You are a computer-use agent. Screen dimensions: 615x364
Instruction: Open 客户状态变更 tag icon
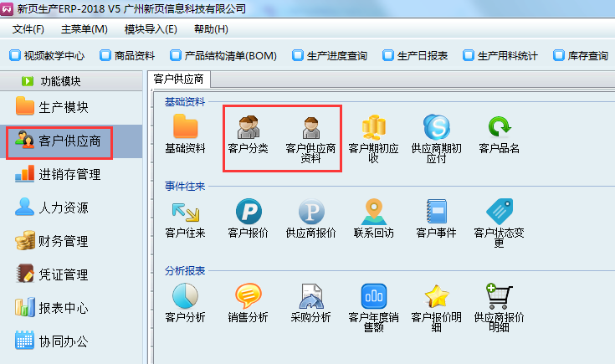pyautogui.click(x=500, y=212)
